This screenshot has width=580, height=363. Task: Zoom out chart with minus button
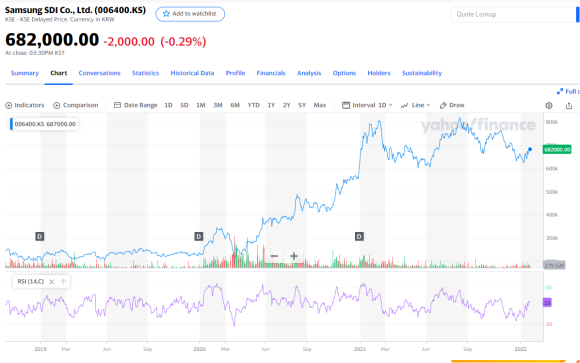point(274,256)
